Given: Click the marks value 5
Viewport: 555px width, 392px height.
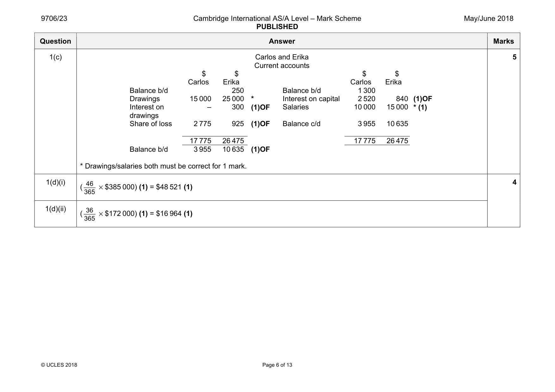Looking at the screenshot, I should pos(514,57).
